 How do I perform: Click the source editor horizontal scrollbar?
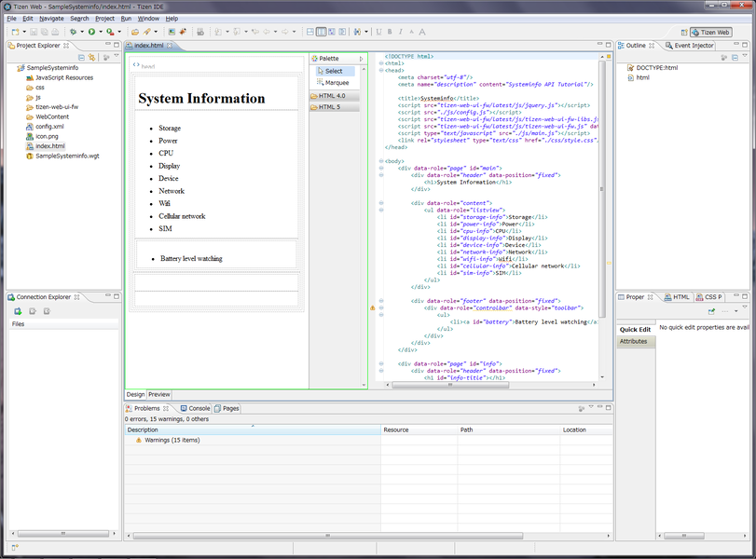[x=450, y=385]
